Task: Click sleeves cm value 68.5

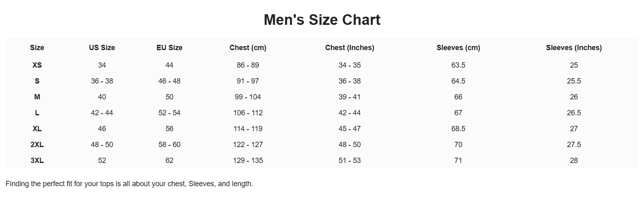Action: click(458, 129)
